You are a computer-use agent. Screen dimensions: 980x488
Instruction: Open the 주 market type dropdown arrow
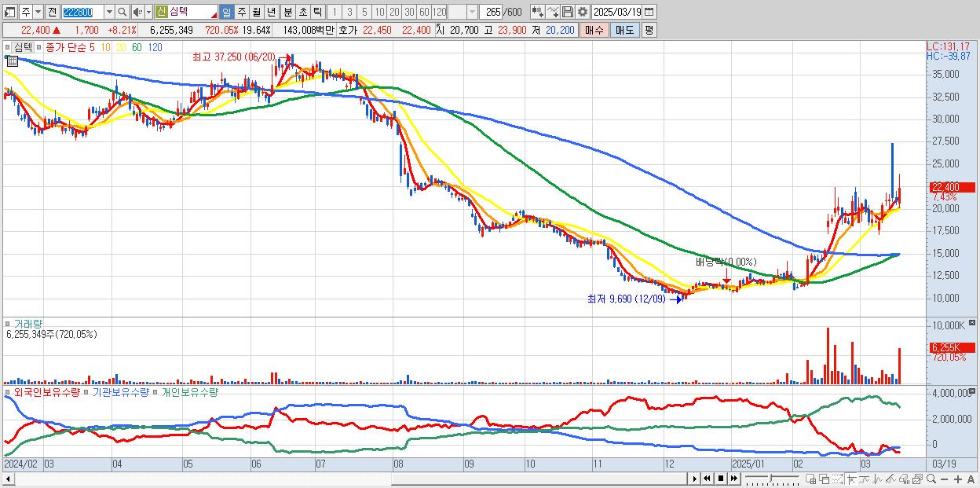pos(38,12)
